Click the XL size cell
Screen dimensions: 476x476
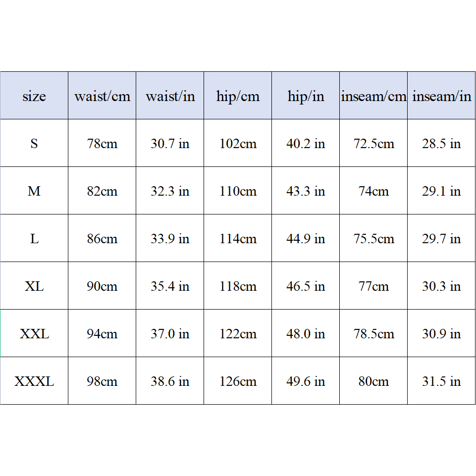coord(34,286)
